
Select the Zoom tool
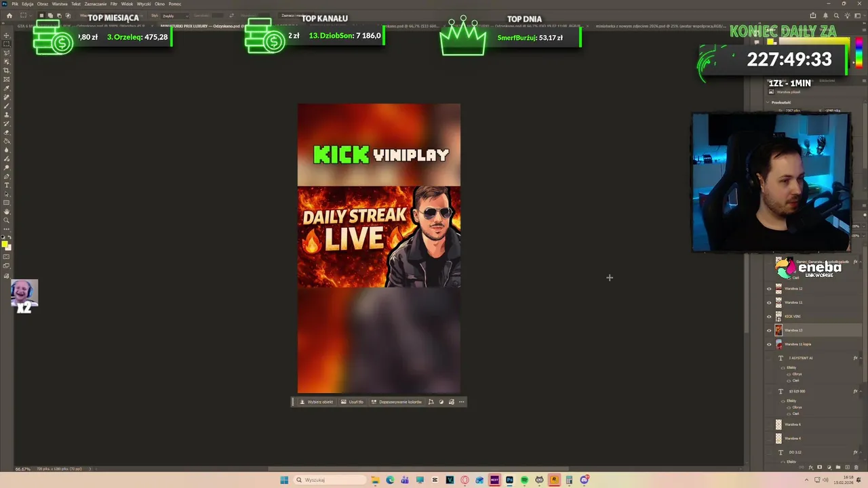pos(7,220)
